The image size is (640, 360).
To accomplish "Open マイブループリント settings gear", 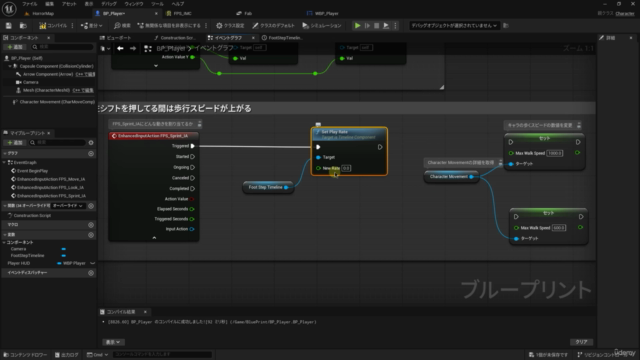I will tap(91, 142).
